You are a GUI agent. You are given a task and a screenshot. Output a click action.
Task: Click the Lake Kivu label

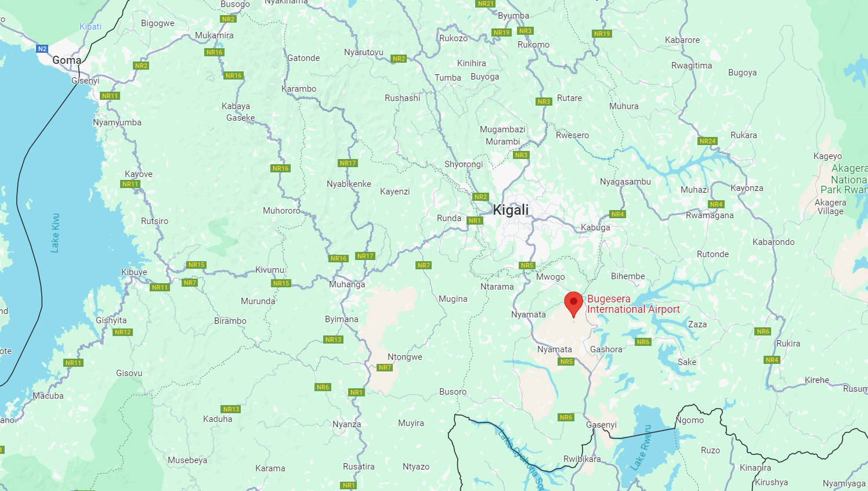(x=55, y=233)
